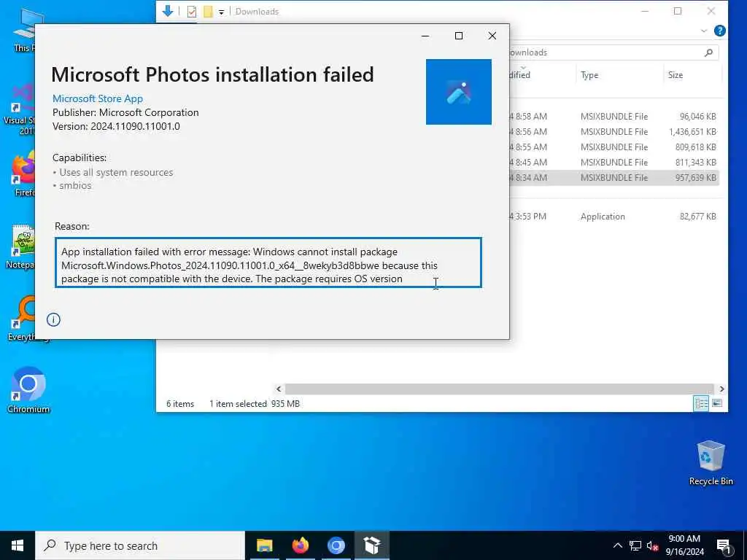Click the Application type cell

point(602,216)
